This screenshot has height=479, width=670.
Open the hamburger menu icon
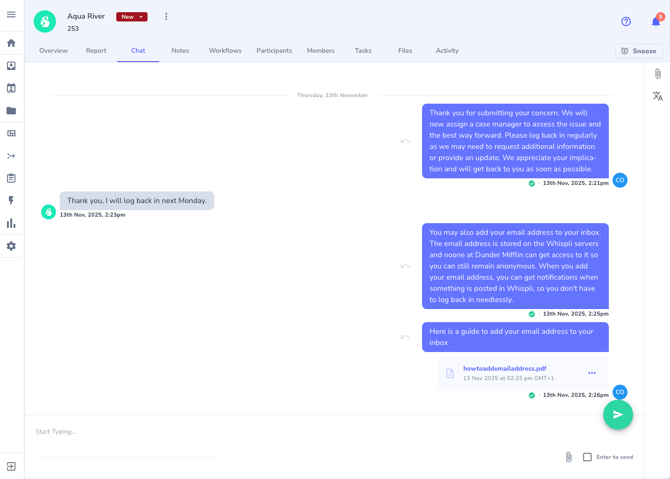click(x=11, y=15)
